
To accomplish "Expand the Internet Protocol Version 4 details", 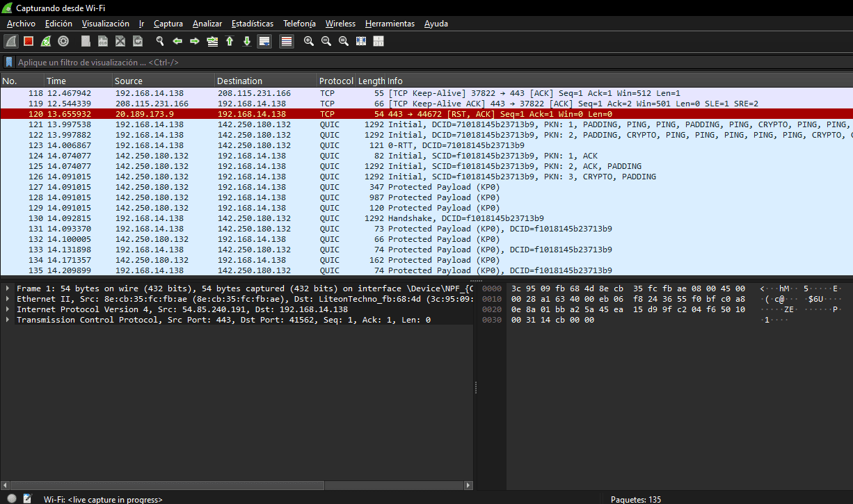I will (x=8, y=309).
